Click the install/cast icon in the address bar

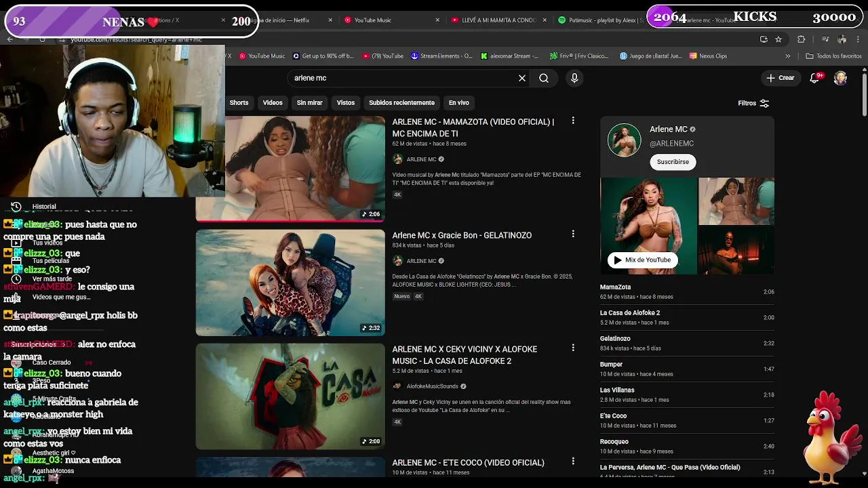[764, 39]
